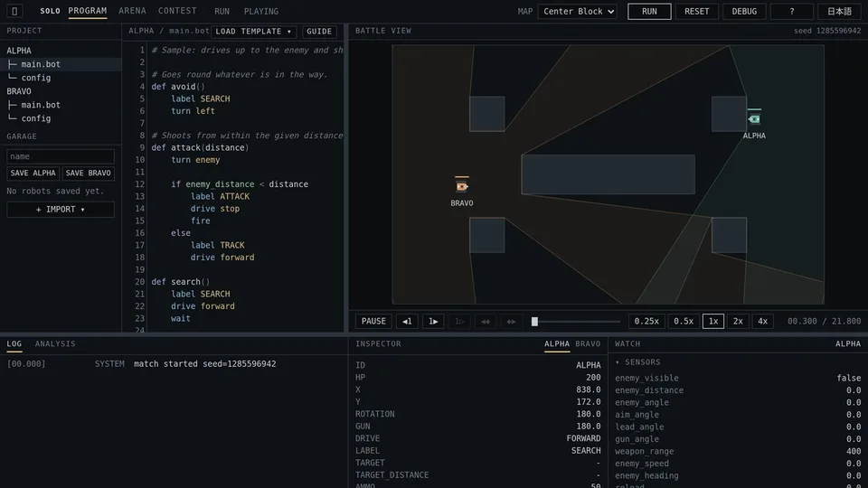The width and height of the screenshot is (868, 488).
Task: Select the BRAVO project heading
Action: pos(19,91)
